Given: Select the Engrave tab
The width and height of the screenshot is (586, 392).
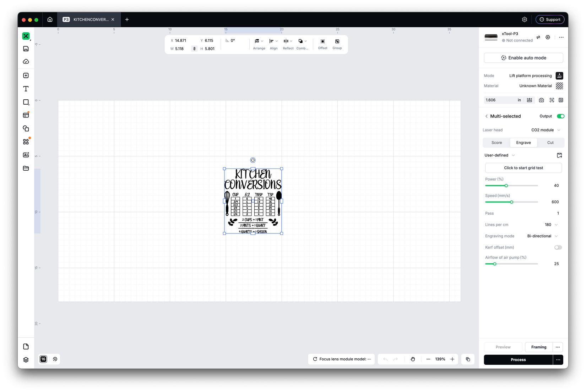Looking at the screenshot, I should click(523, 143).
